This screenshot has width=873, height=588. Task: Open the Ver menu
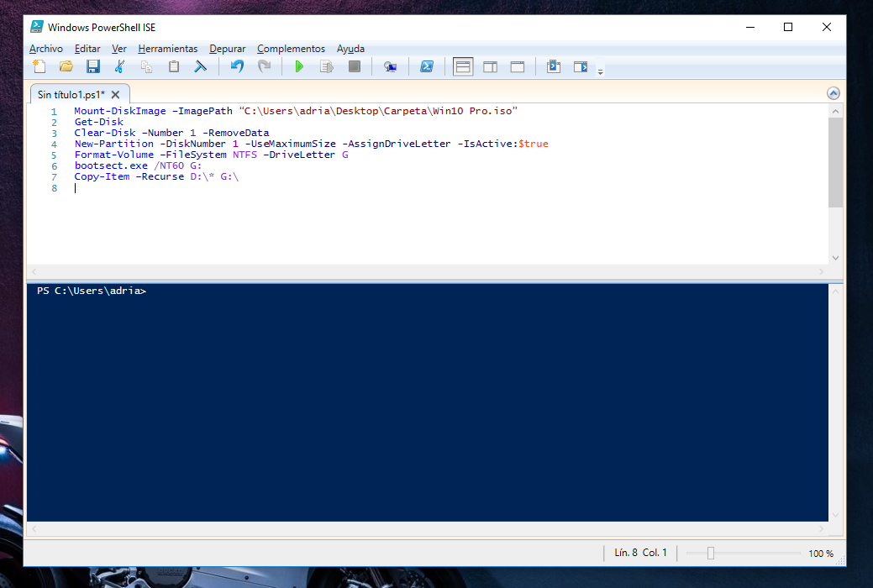119,49
